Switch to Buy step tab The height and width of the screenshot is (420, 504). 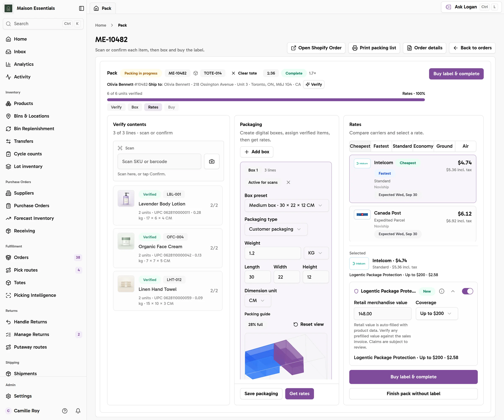(x=171, y=107)
